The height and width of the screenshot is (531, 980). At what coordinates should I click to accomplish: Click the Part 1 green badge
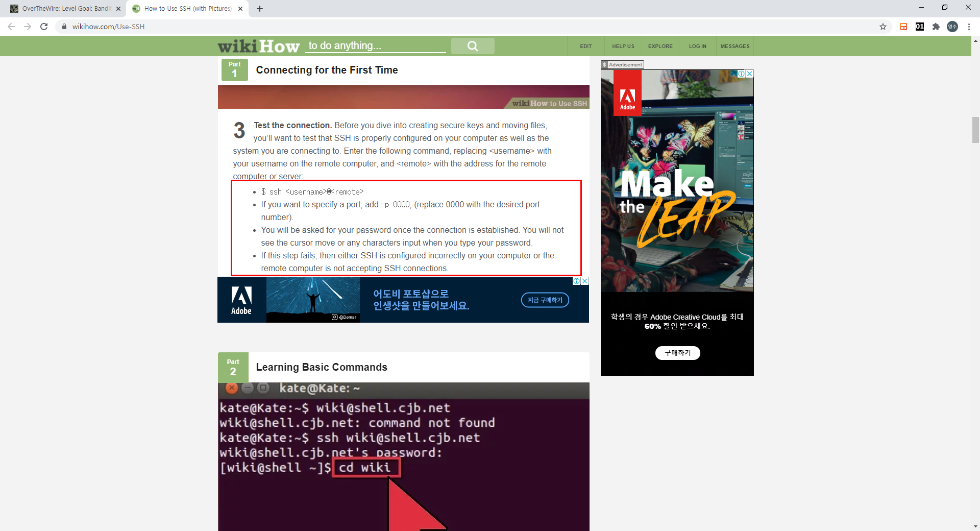235,70
